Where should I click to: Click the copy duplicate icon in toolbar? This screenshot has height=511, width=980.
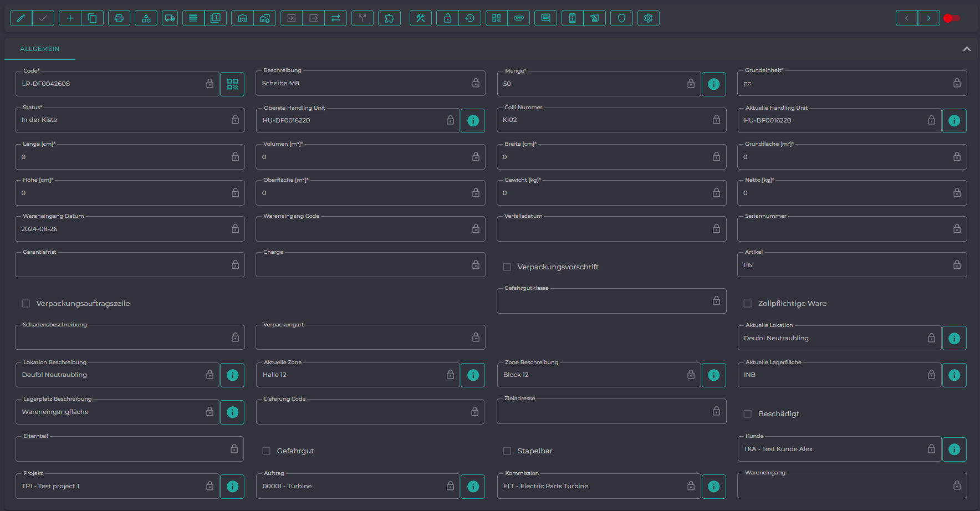[x=92, y=18]
